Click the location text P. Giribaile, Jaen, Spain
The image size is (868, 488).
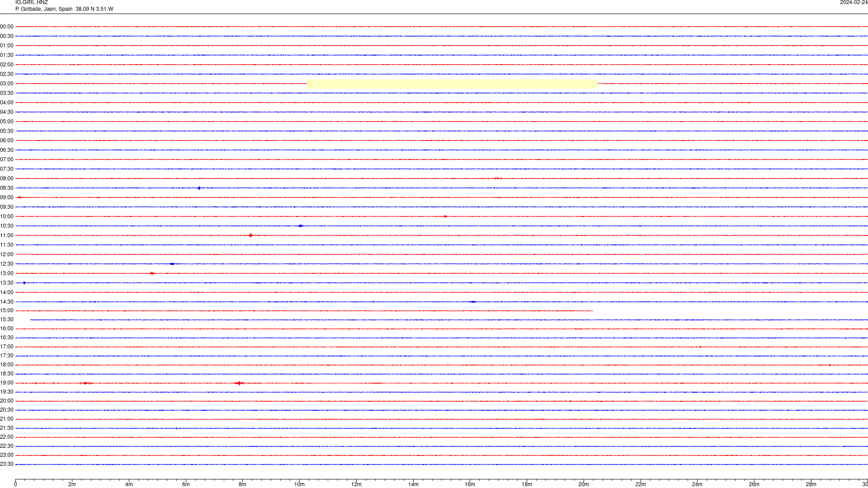(44, 9)
